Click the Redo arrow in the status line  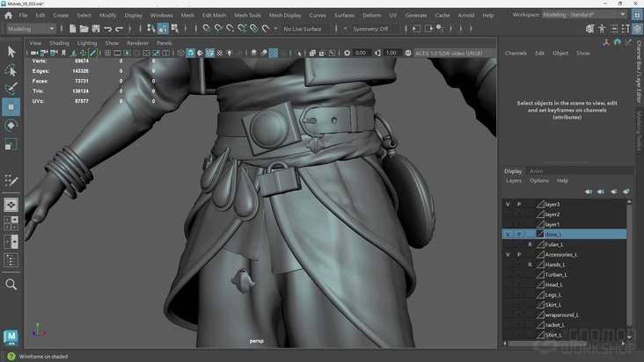[119, 29]
